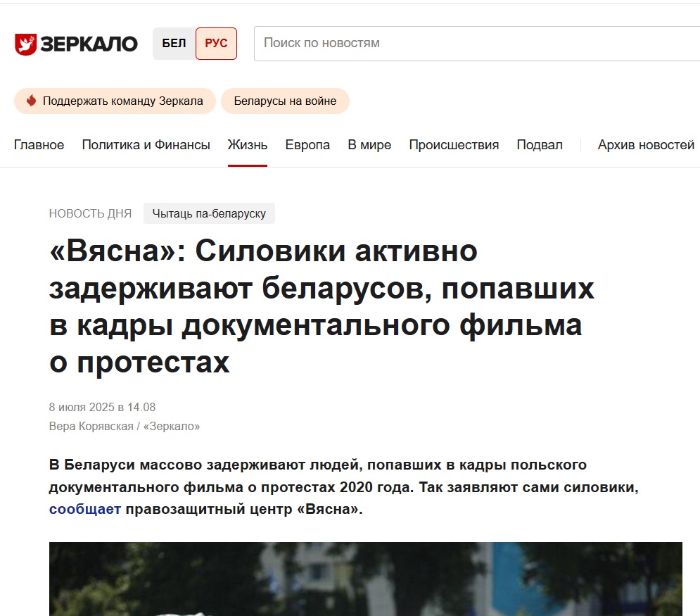Go to the Главное section
Image resolution: width=700 pixels, height=616 pixels.
[x=39, y=145]
